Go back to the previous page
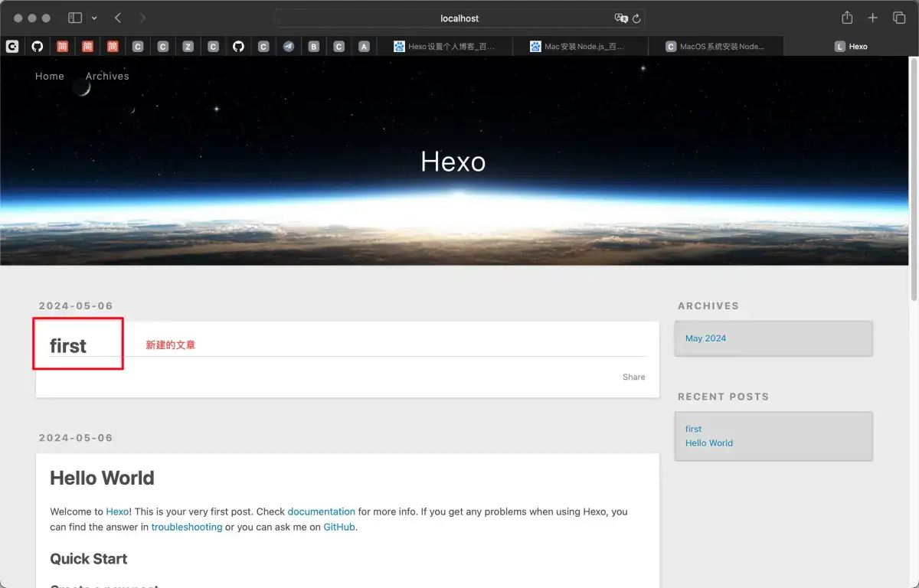 tap(118, 18)
